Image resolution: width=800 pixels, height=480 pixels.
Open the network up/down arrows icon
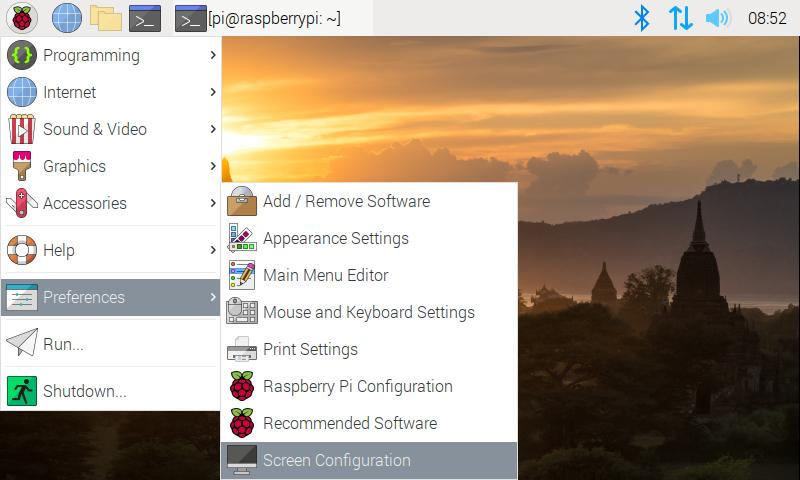coord(680,18)
